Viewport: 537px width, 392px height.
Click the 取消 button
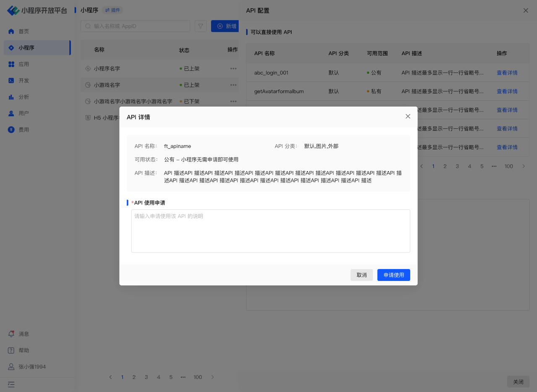361,275
